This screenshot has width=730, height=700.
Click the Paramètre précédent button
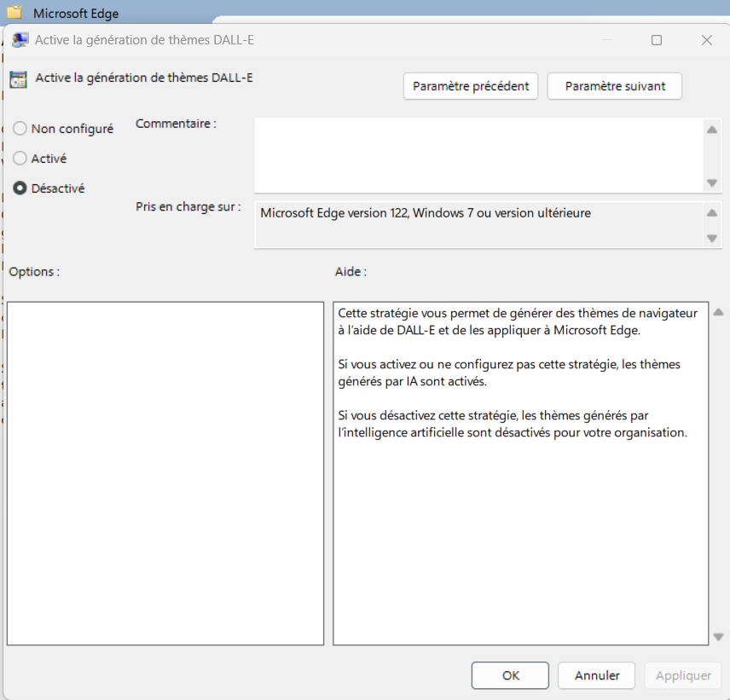(x=471, y=86)
